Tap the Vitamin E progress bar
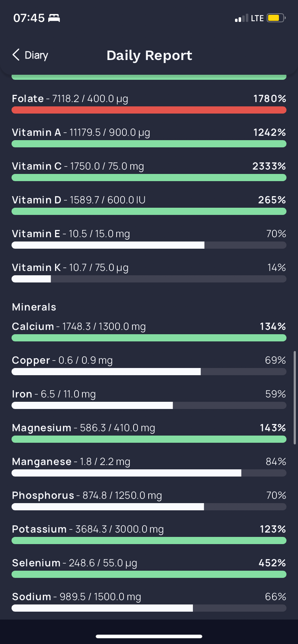Image resolution: width=298 pixels, height=644 pixels. coord(149,245)
